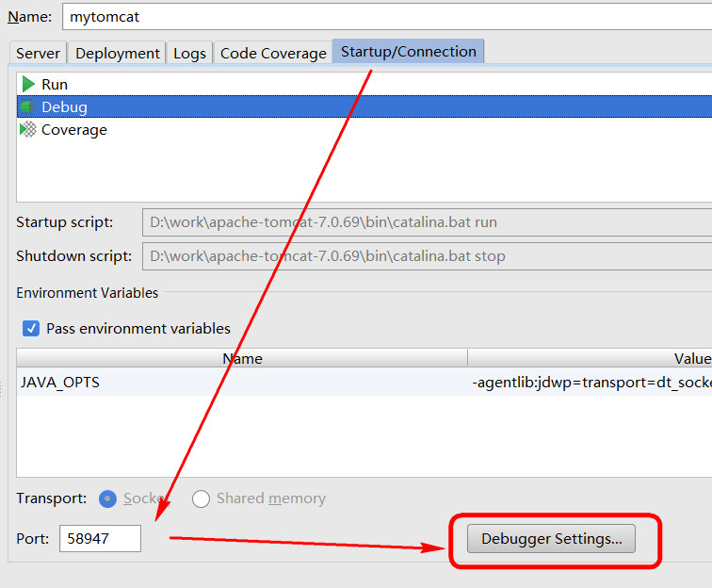Switch to the Server tab

point(38,53)
